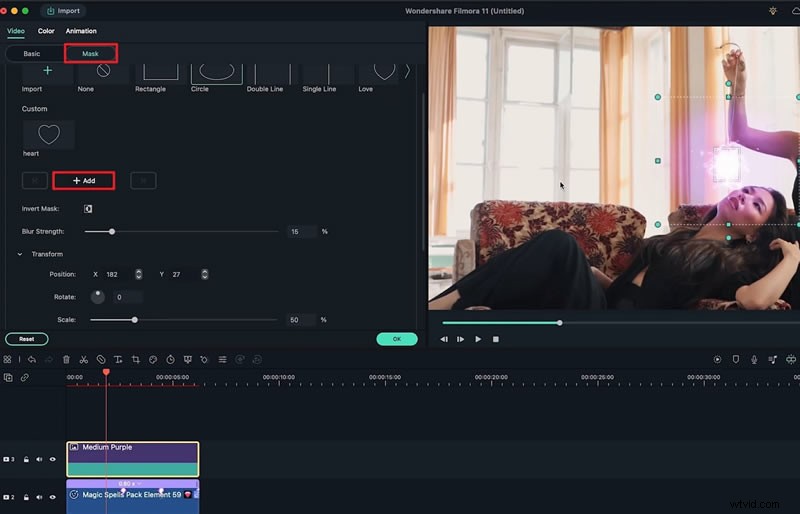The height and width of the screenshot is (514, 800).
Task: Add text with the Text tool
Action: [118, 360]
